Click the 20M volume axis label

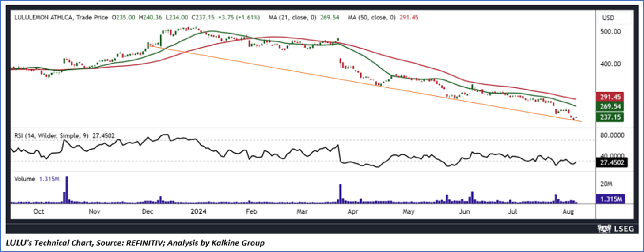607,183
